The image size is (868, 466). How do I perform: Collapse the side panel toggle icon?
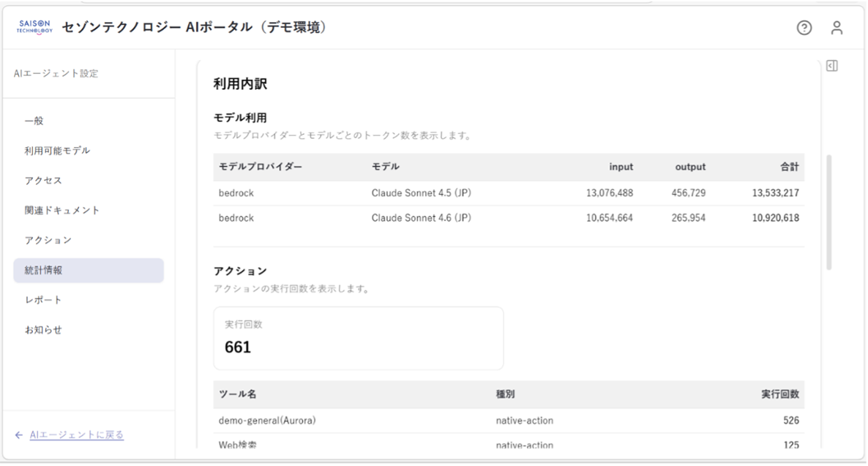(x=831, y=66)
